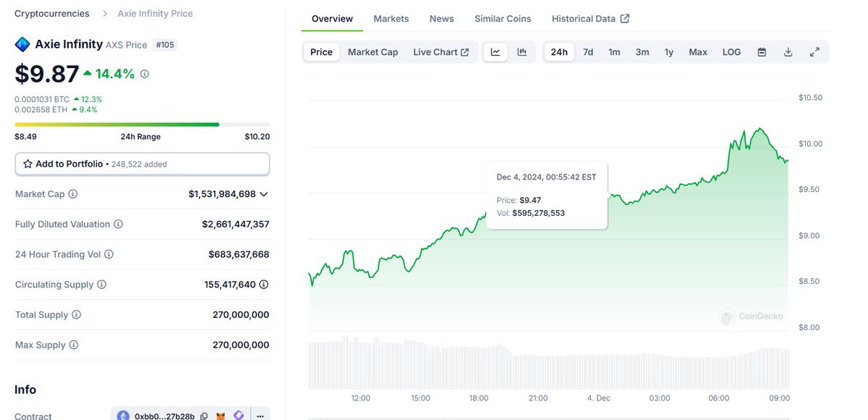
Task: Click the MetaMask fox icon
Action: [221, 416]
